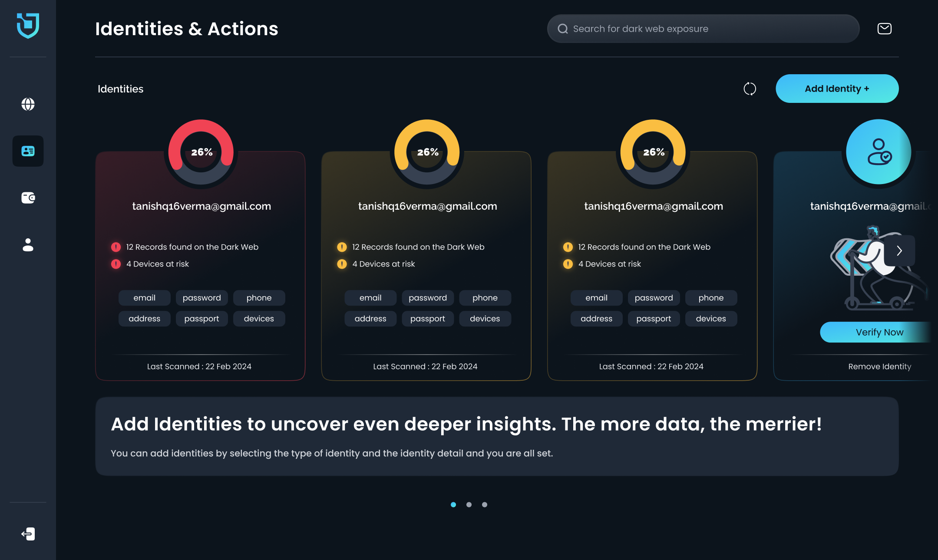Open the wallet sidebar icon
The height and width of the screenshot is (560, 938).
coord(28,198)
